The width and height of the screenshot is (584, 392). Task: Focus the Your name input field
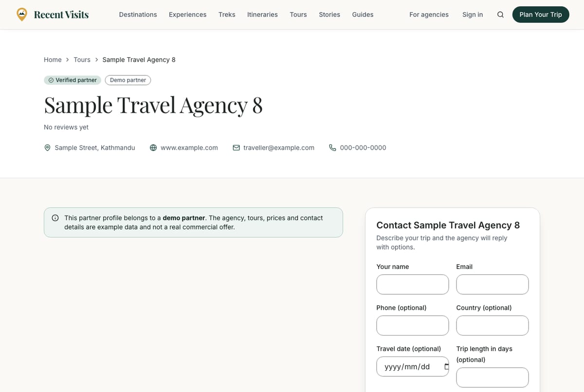(x=413, y=285)
